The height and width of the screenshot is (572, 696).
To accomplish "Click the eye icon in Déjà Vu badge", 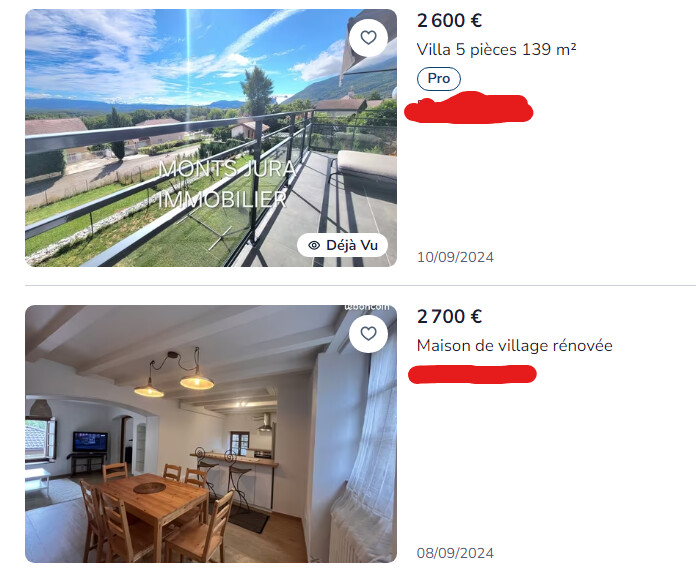I will click(x=314, y=245).
